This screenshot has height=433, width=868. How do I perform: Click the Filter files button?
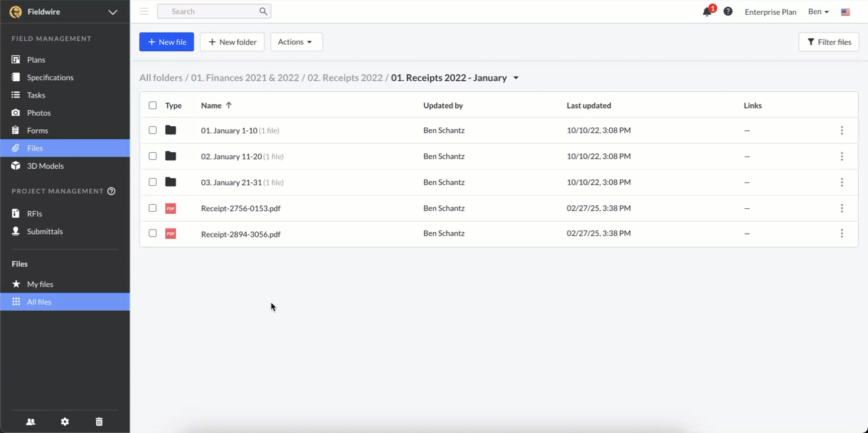pos(829,42)
